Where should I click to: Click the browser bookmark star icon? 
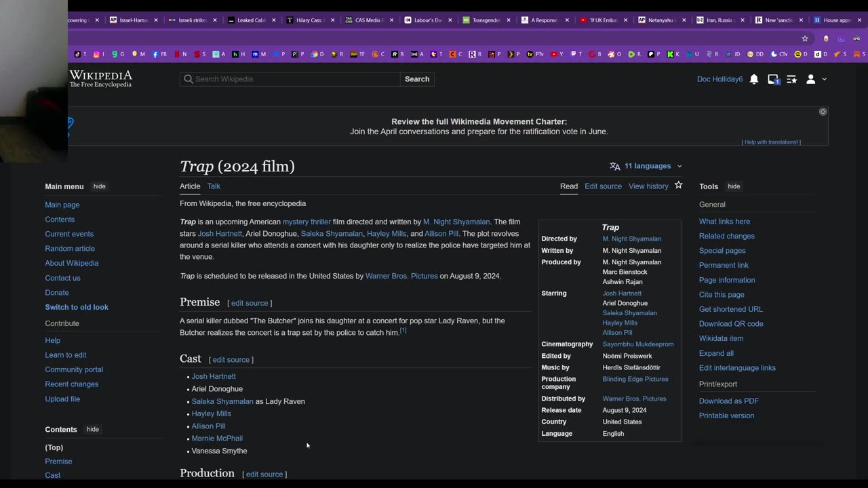click(x=805, y=39)
